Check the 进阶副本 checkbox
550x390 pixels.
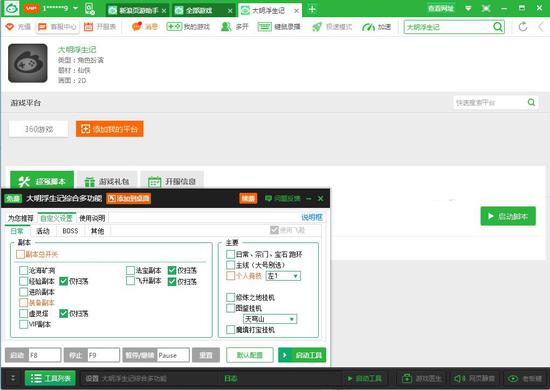24,292
